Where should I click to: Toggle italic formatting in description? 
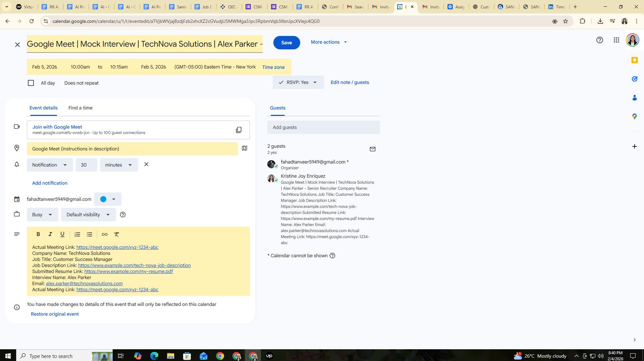pos(50,234)
